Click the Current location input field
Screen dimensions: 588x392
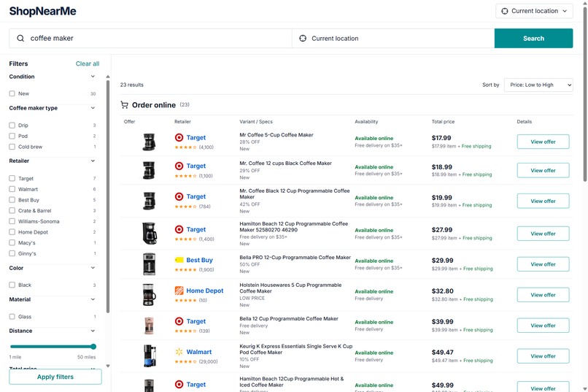coord(393,38)
